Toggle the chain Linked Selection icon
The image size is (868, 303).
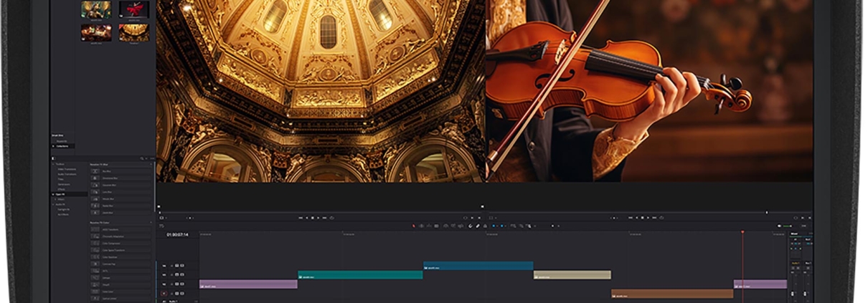478,226
